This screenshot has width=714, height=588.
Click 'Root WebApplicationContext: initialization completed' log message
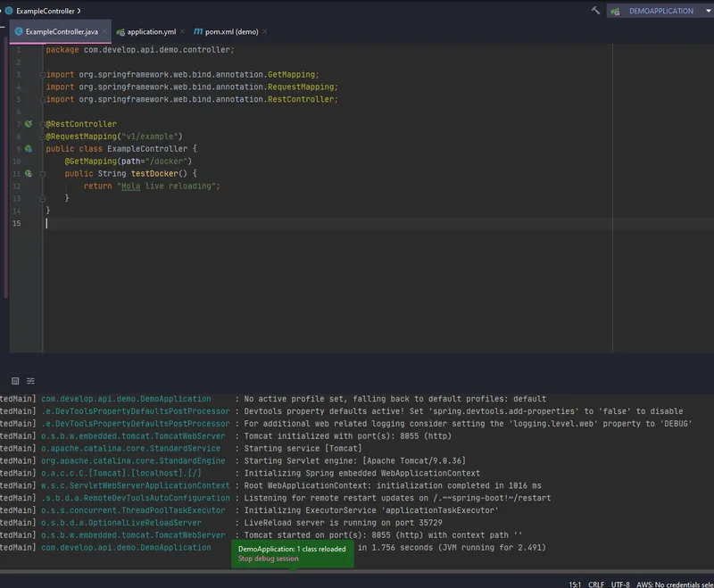click(x=393, y=485)
